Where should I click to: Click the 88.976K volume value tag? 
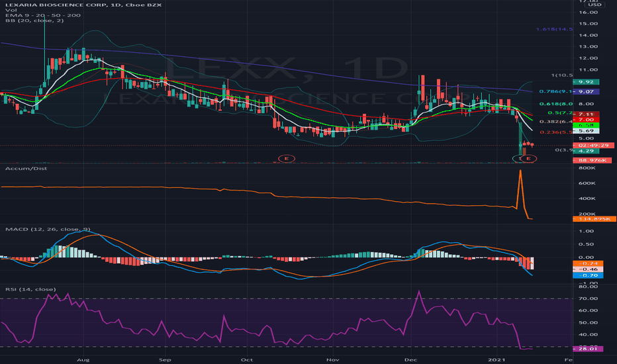tap(593, 160)
